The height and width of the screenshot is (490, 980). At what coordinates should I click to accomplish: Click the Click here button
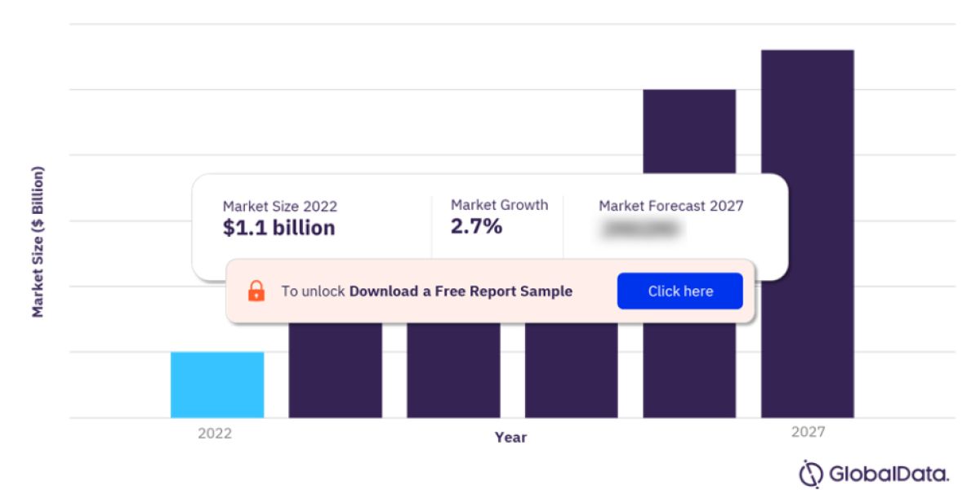(x=679, y=291)
